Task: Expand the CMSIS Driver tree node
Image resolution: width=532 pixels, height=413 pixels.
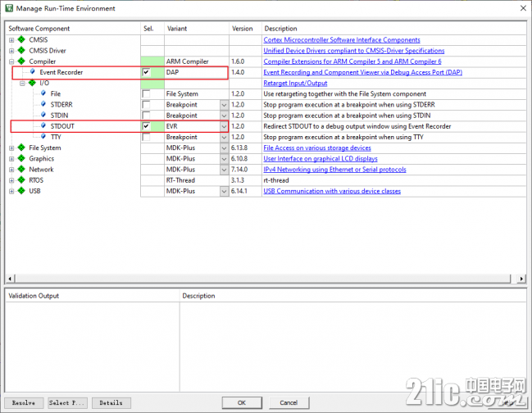Action: click(11, 51)
